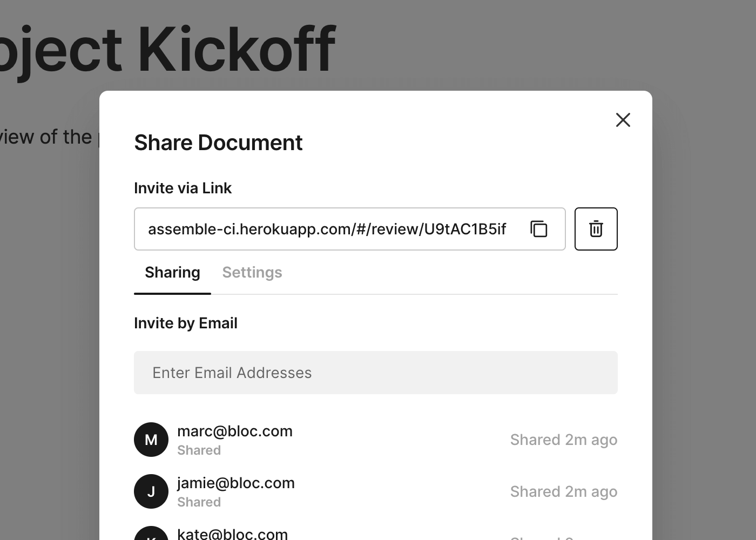Click the J avatar for jamie

coord(151,491)
